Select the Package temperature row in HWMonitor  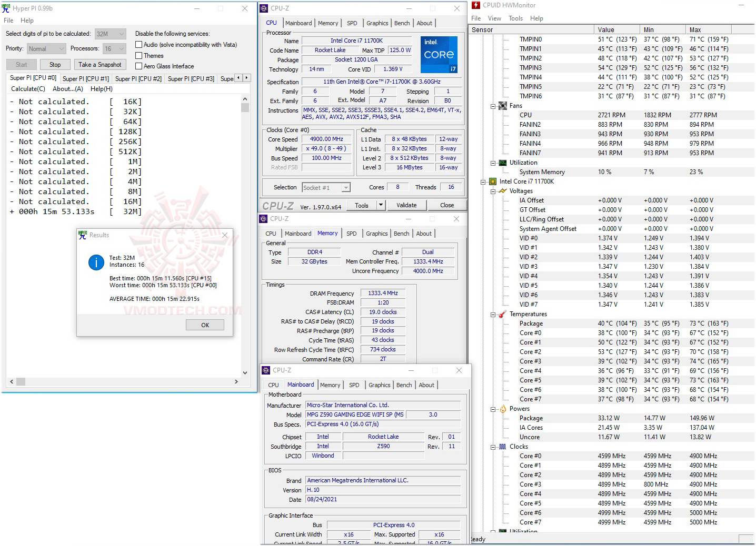pyautogui.click(x=611, y=323)
